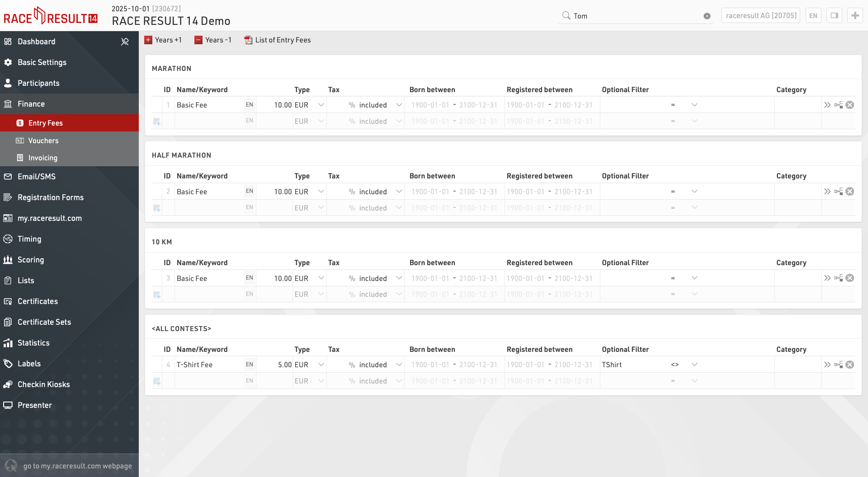Open advanced settings arrows for T-Shirt Fee
The image size is (868, 477).
[827, 365]
